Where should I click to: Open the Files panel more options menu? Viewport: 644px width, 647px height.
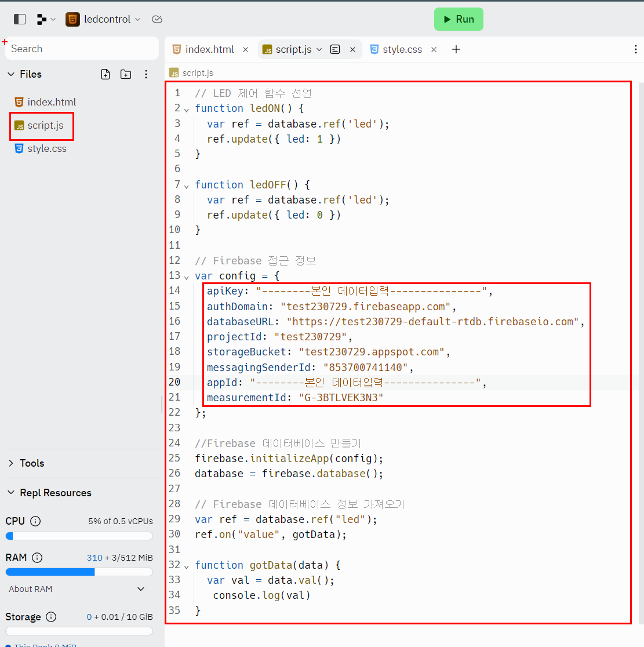(x=146, y=74)
